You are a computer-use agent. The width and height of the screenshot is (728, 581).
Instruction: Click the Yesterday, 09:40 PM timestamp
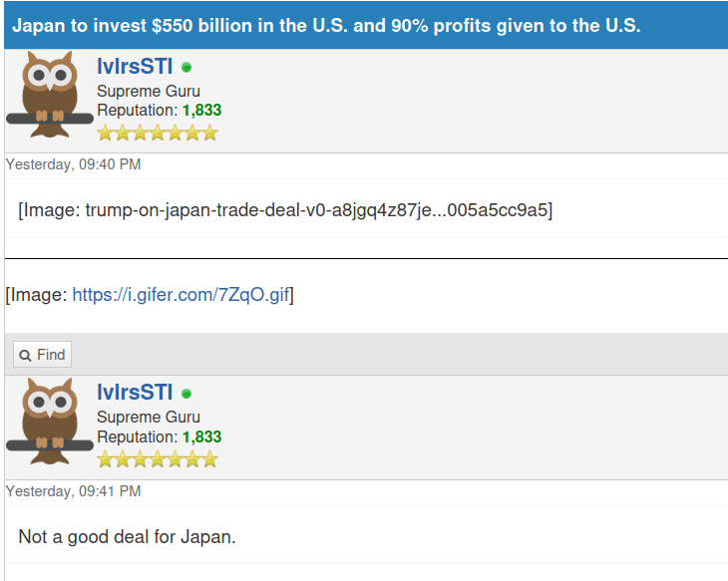click(x=74, y=164)
